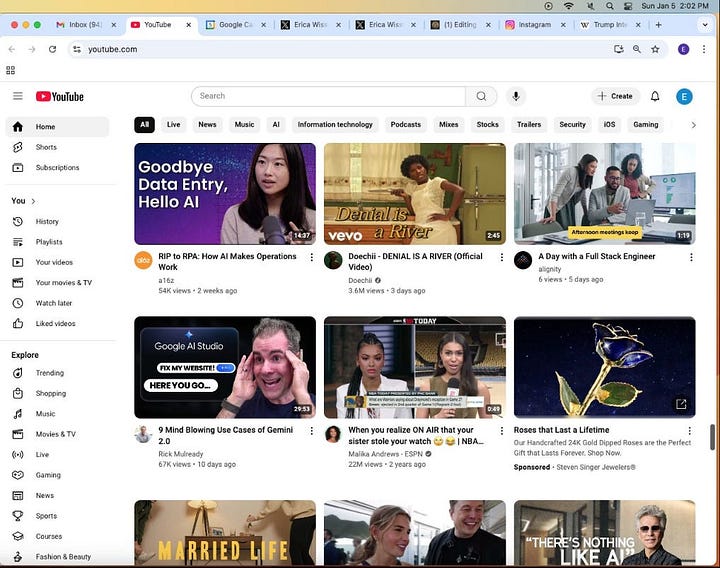Open Wi-Fi menu in macOS menu bar

(x=568, y=6)
